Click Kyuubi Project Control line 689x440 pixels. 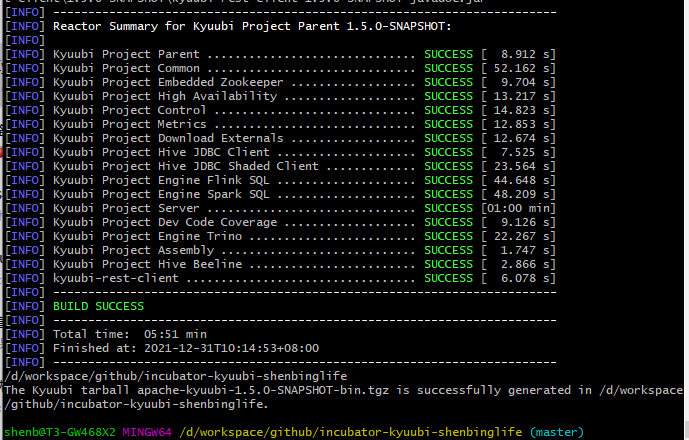point(280,110)
